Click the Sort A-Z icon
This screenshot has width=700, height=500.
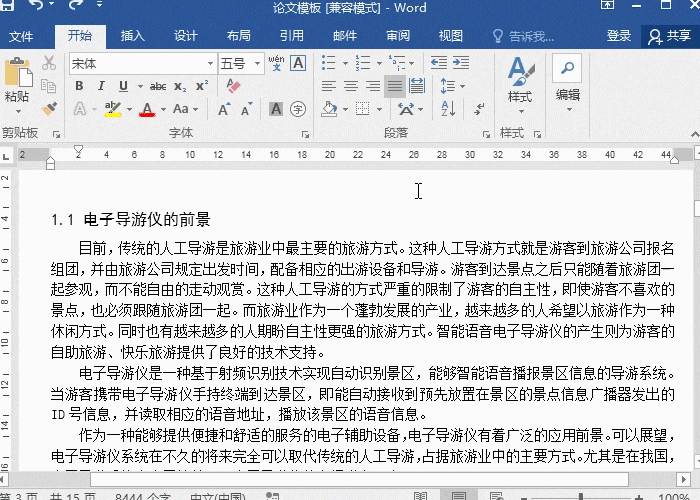tap(448, 109)
